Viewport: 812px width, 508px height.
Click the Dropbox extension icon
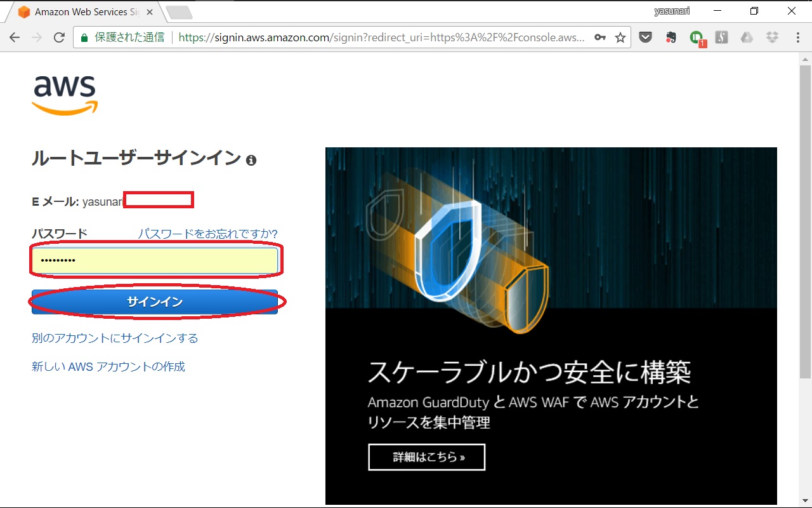[772, 37]
